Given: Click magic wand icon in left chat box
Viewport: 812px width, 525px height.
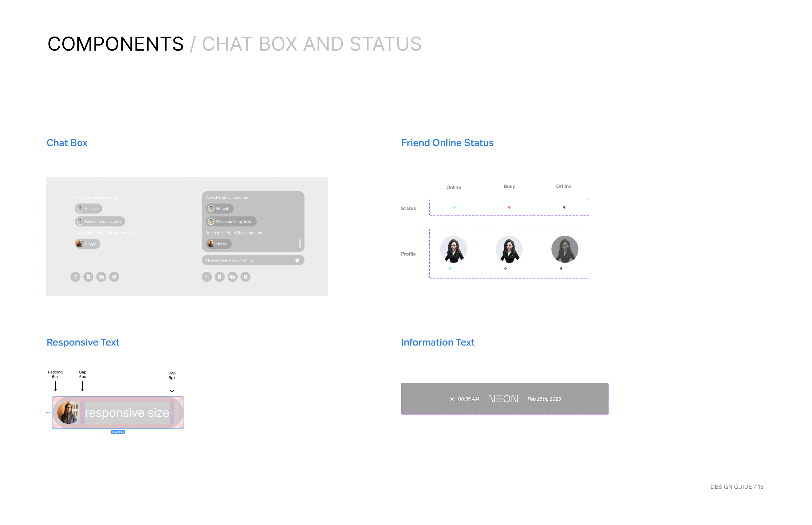Looking at the screenshot, I should (75, 277).
